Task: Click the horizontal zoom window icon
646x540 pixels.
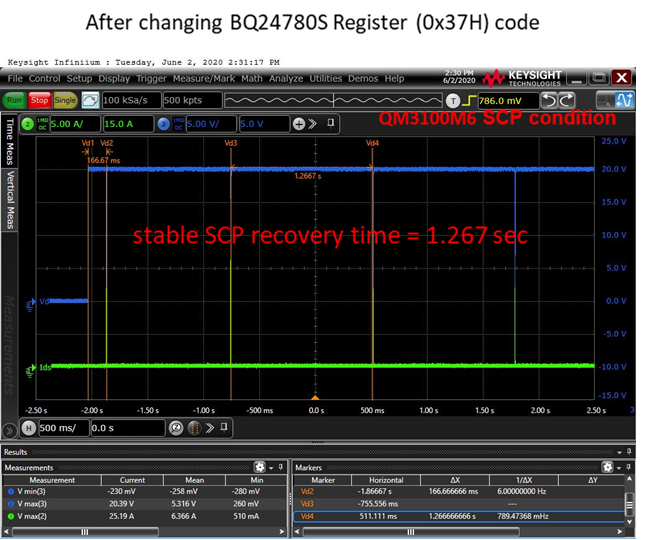Action: coord(194,428)
